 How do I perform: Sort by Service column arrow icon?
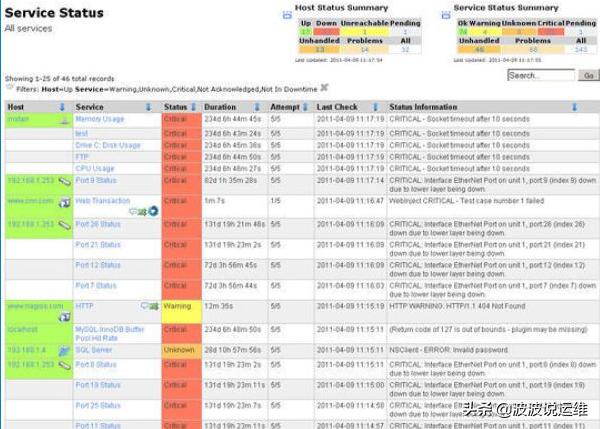(148, 107)
